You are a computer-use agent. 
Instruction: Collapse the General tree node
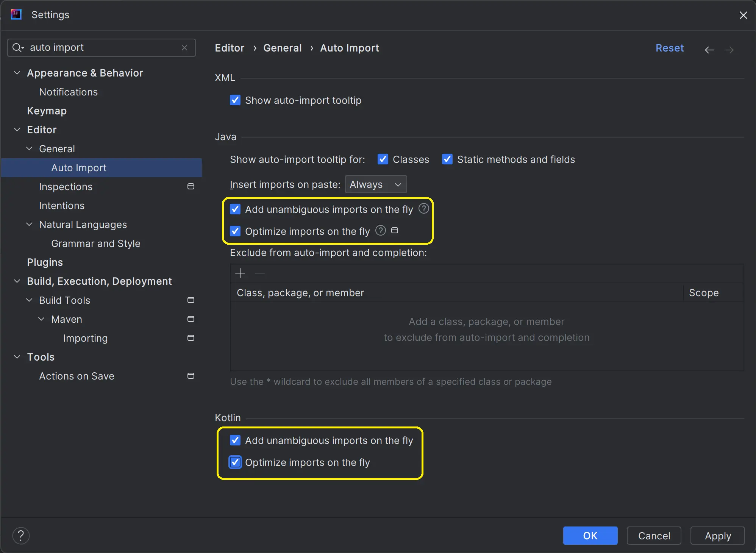[x=29, y=148]
